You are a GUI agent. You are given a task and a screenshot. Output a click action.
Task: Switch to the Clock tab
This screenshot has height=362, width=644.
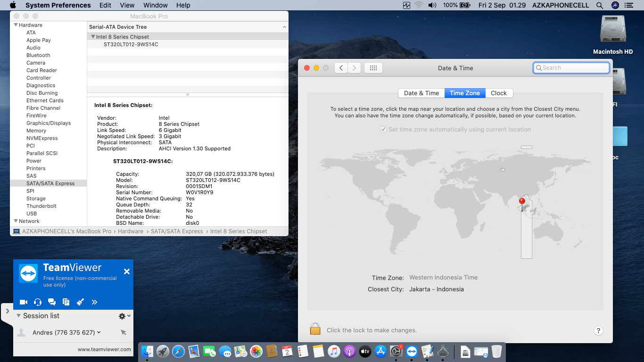click(498, 93)
